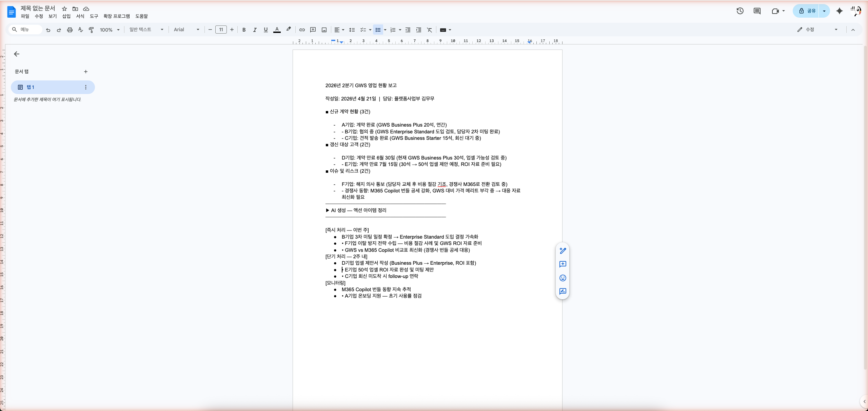Open the 삽입 menu
This screenshot has width=868, height=411.
(x=66, y=16)
